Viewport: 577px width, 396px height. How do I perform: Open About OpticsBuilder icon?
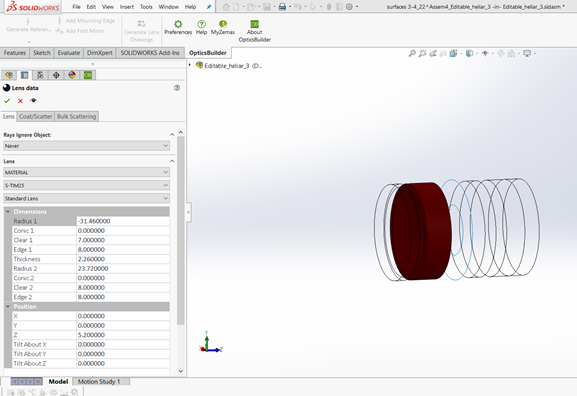[254, 24]
